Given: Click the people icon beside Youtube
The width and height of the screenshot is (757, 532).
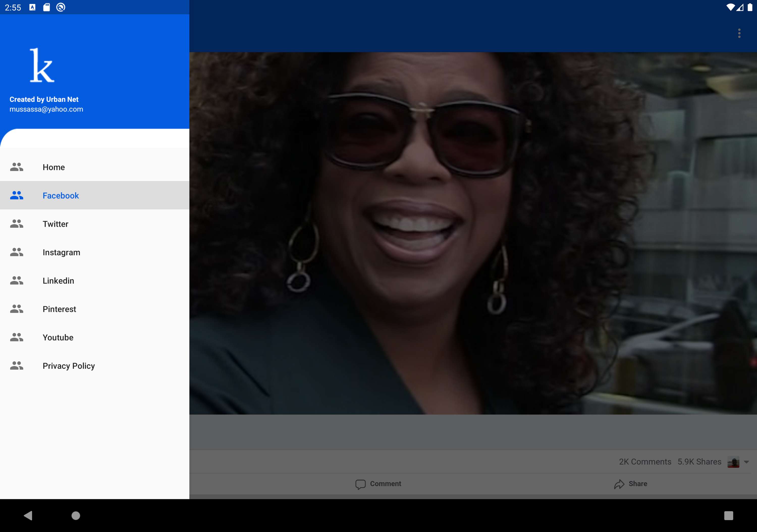Looking at the screenshot, I should pos(16,337).
